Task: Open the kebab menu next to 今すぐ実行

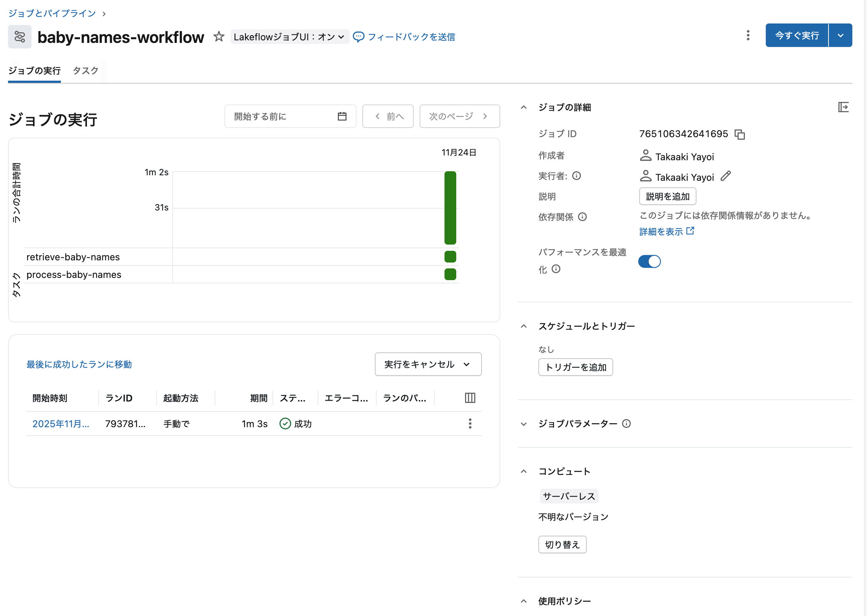Action: point(748,35)
